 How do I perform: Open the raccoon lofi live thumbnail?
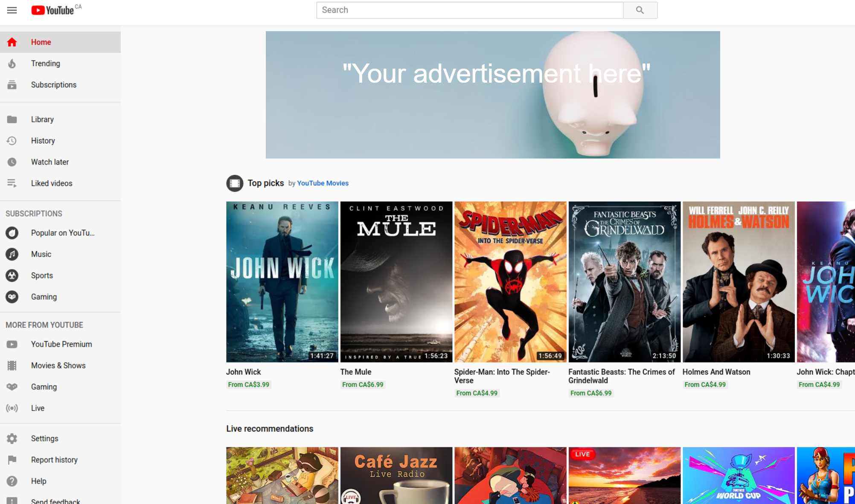click(282, 475)
